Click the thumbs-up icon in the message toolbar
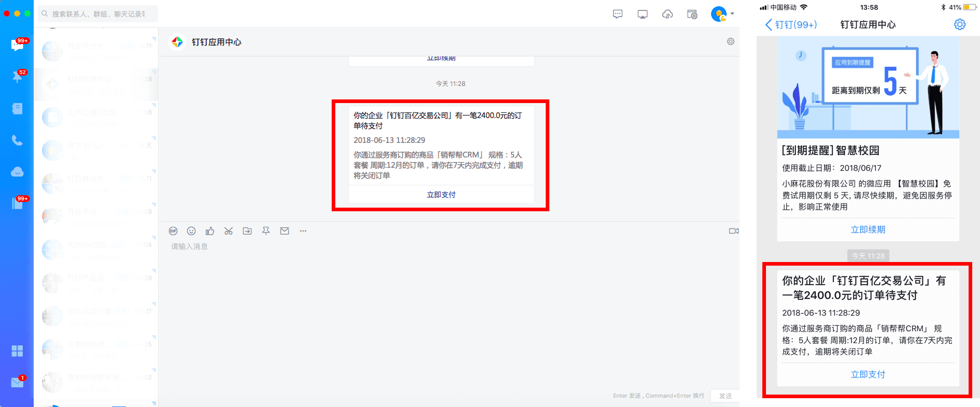The image size is (980, 407). coord(210,231)
